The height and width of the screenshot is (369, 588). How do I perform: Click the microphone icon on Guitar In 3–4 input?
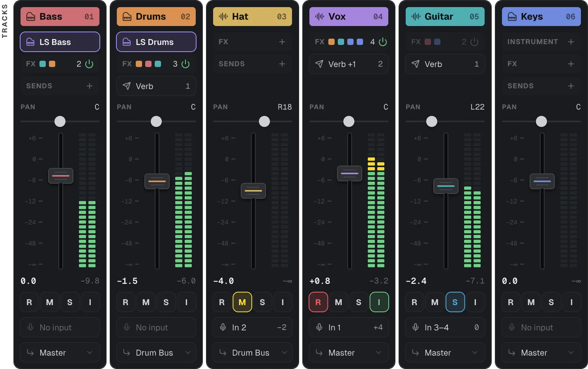pyautogui.click(x=416, y=327)
